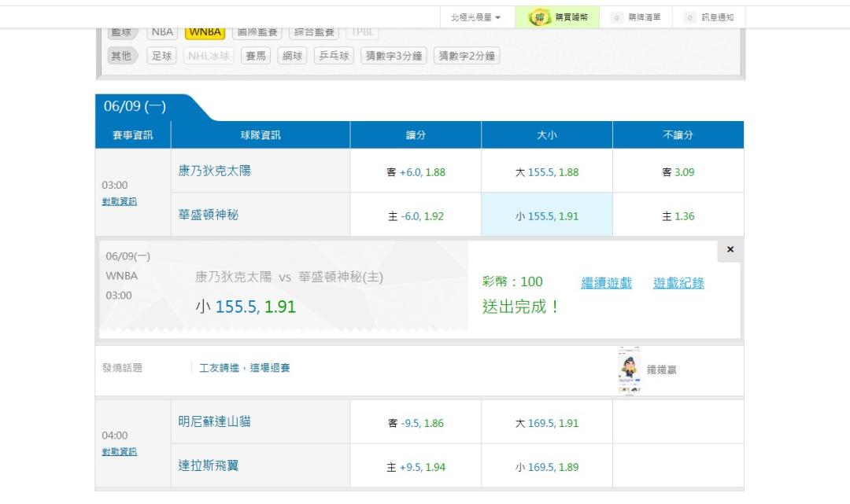Select the 國際籃賽 tab

click(257, 32)
